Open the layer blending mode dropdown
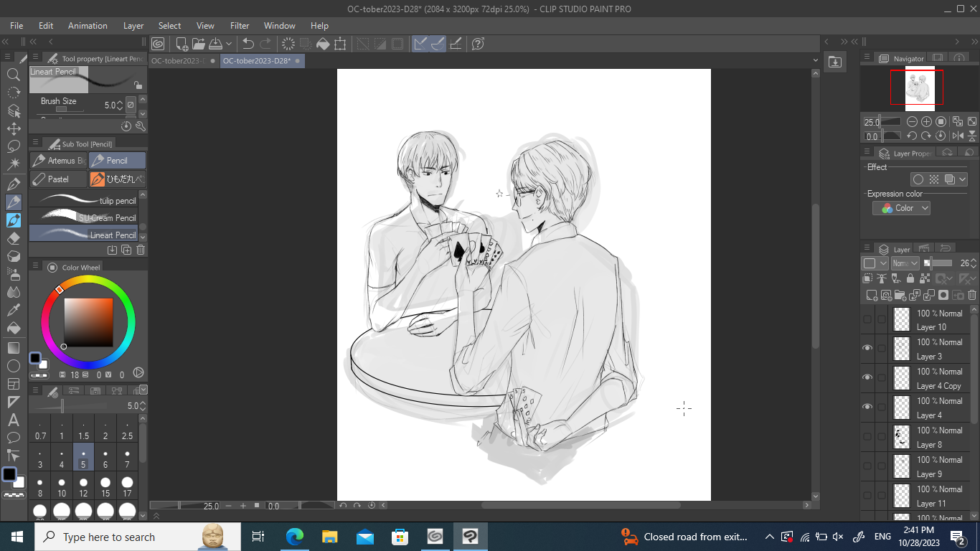The height and width of the screenshot is (551, 980). point(905,263)
